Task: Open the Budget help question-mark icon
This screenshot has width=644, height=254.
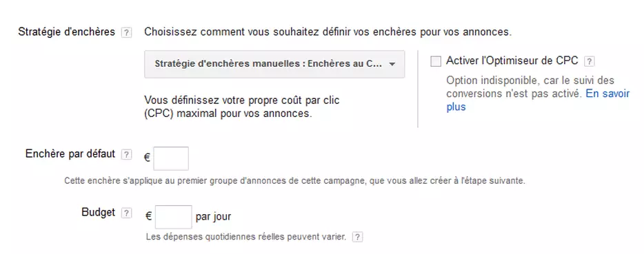Action: [x=126, y=213]
